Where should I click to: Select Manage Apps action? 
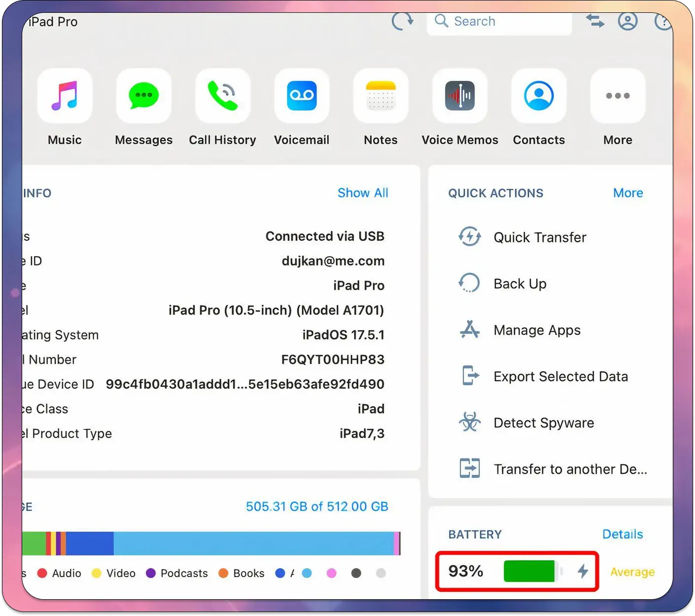537,330
